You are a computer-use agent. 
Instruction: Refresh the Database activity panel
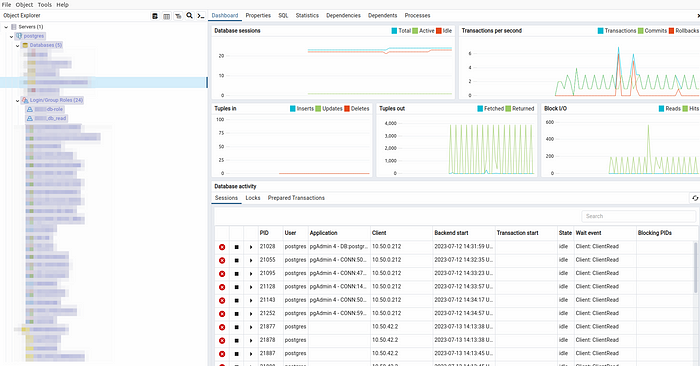[695, 198]
